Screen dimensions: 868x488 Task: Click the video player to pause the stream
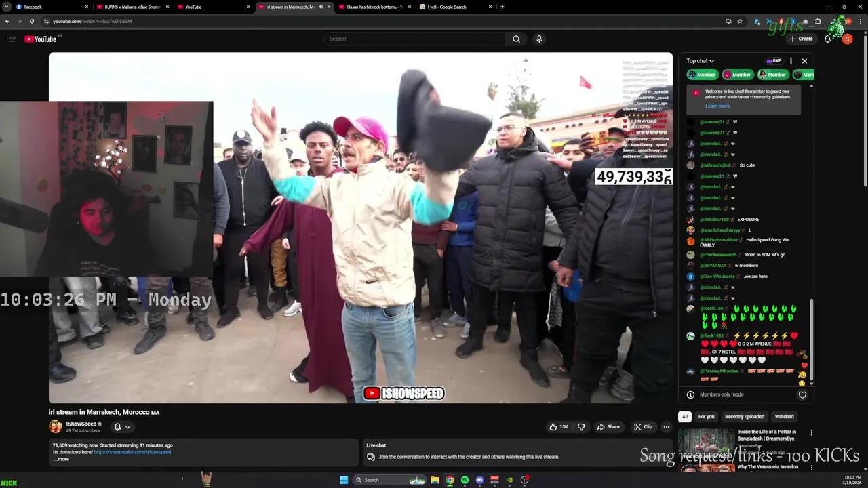(361, 228)
